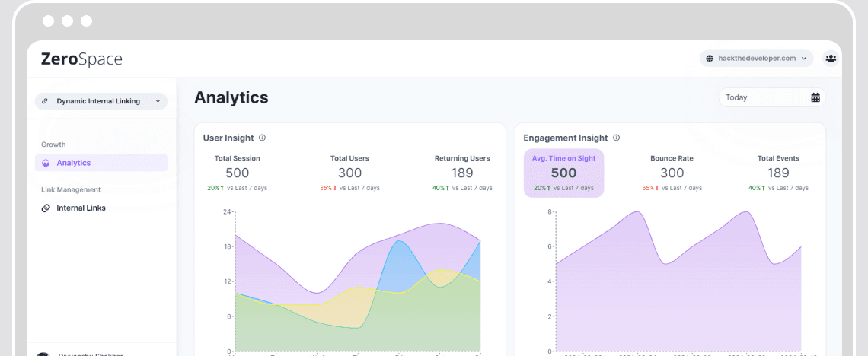Select Analytics in the sidebar
This screenshot has height=356, width=868.
[x=101, y=163]
